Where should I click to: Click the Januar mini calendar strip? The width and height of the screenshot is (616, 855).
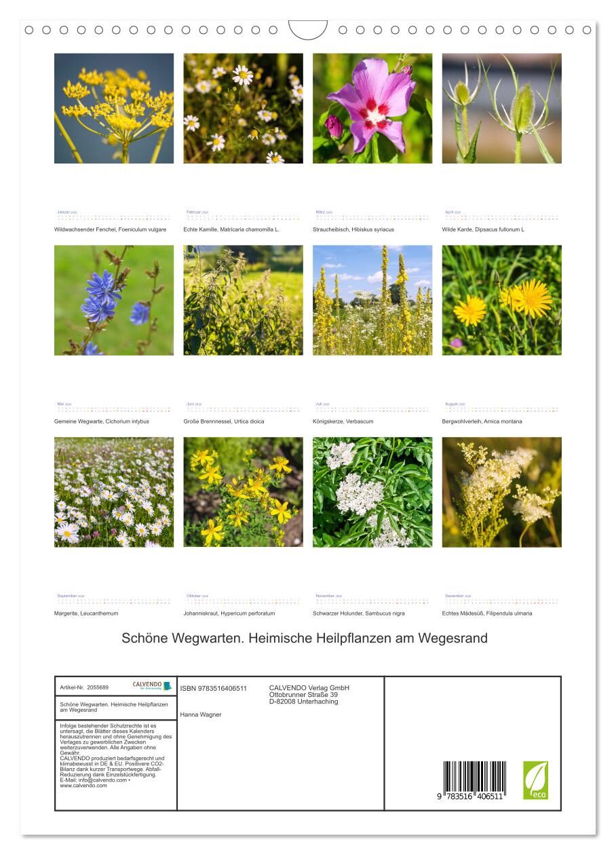click(x=113, y=216)
